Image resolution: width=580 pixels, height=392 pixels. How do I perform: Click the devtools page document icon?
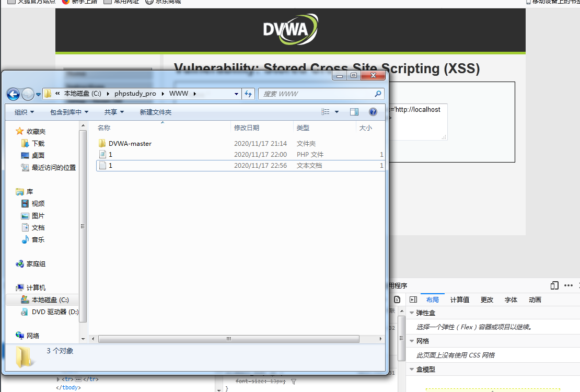tap(397, 299)
